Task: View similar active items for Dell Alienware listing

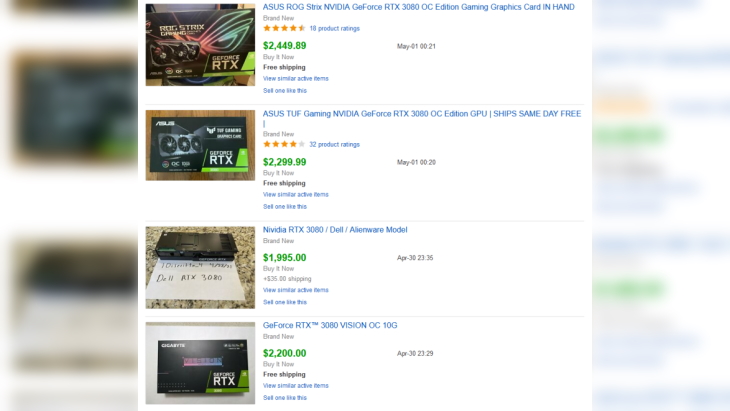Action: coord(296,290)
